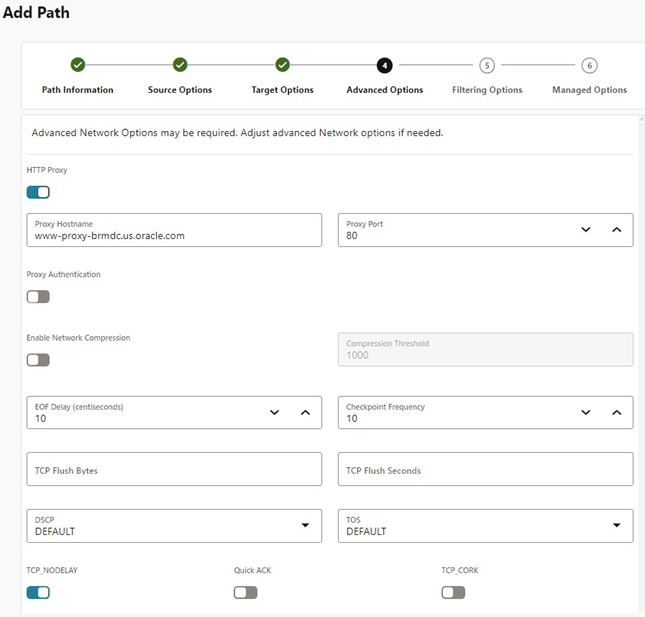Image resolution: width=645 pixels, height=617 pixels.
Task: Increase EOF Delay using up chevron
Action: 305,412
